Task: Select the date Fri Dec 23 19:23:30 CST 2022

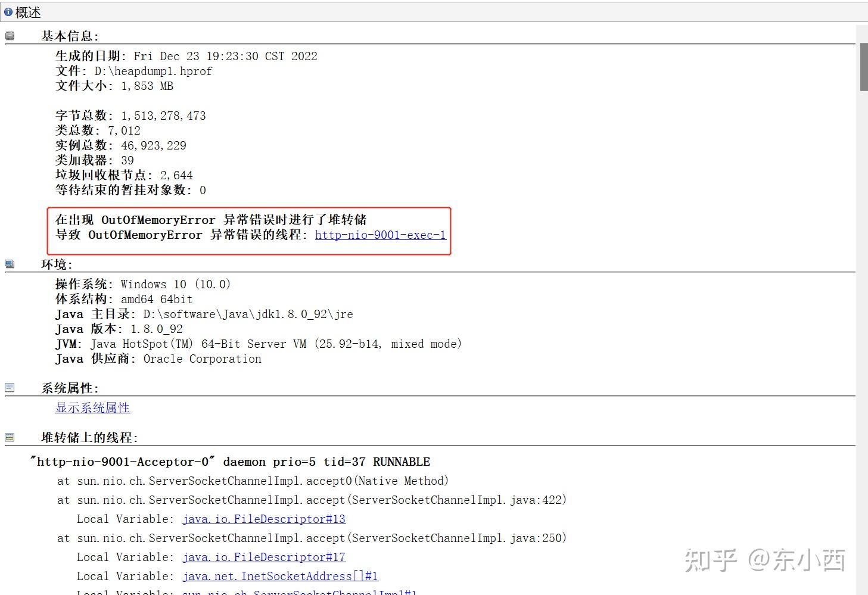Action: click(225, 56)
